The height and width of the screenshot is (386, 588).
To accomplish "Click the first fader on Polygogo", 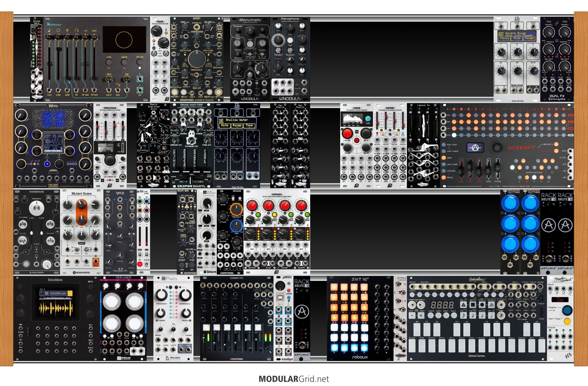I will pyautogui.click(x=50, y=63).
